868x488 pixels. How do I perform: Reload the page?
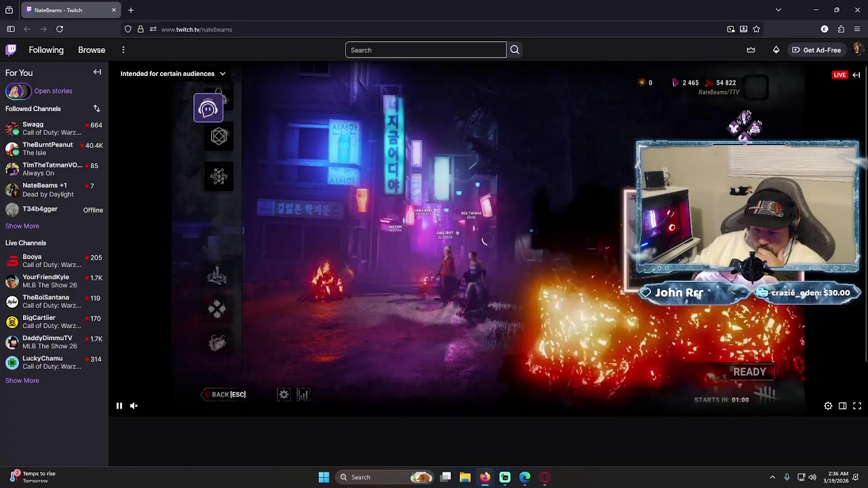tap(60, 29)
